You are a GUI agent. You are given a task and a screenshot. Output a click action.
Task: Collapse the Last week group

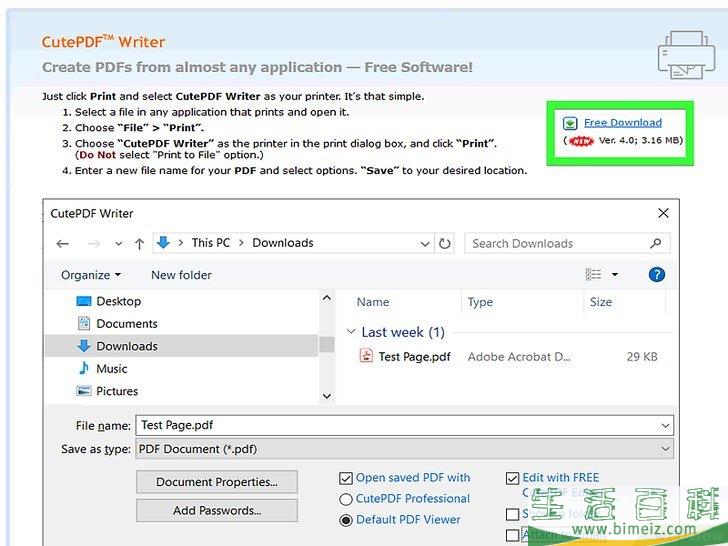(351, 332)
